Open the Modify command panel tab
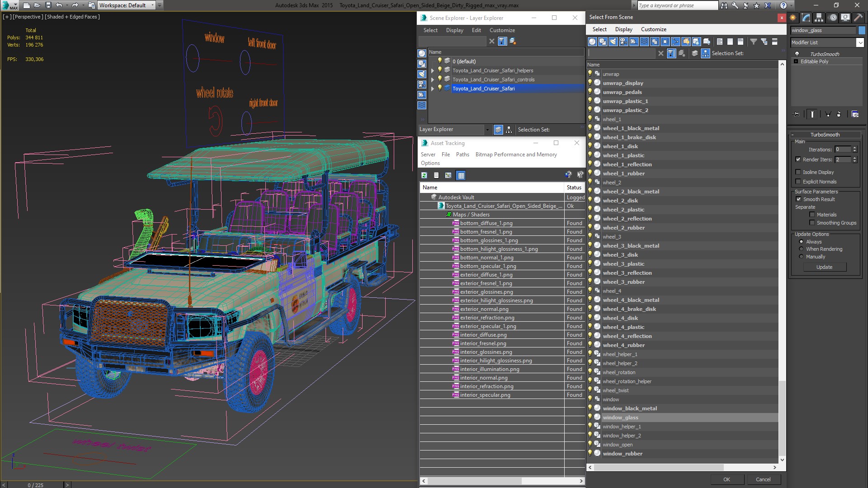 point(806,18)
